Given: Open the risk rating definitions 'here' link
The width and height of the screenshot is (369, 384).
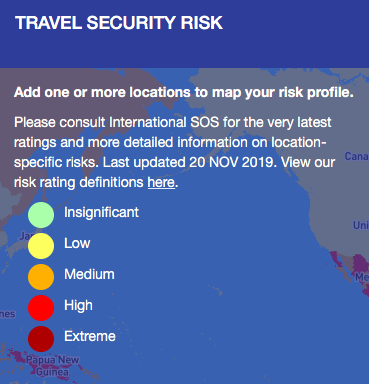Looking at the screenshot, I should pos(161,182).
